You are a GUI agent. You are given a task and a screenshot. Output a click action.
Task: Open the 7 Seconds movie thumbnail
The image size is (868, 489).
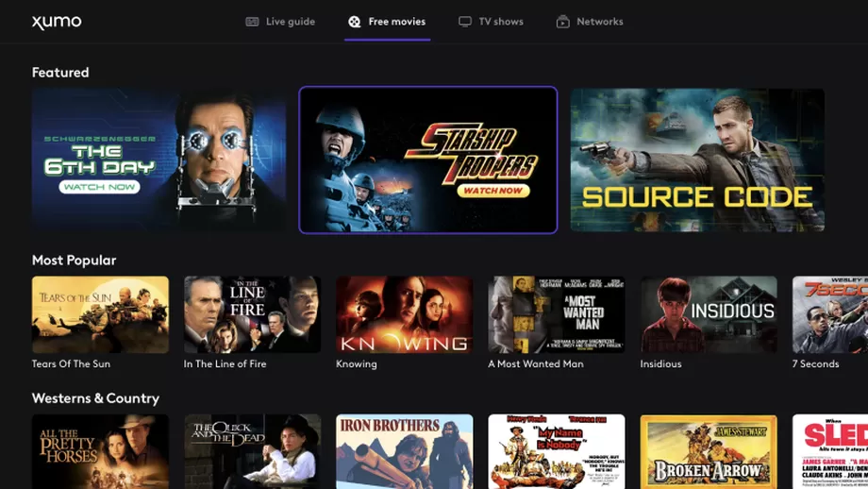click(829, 314)
